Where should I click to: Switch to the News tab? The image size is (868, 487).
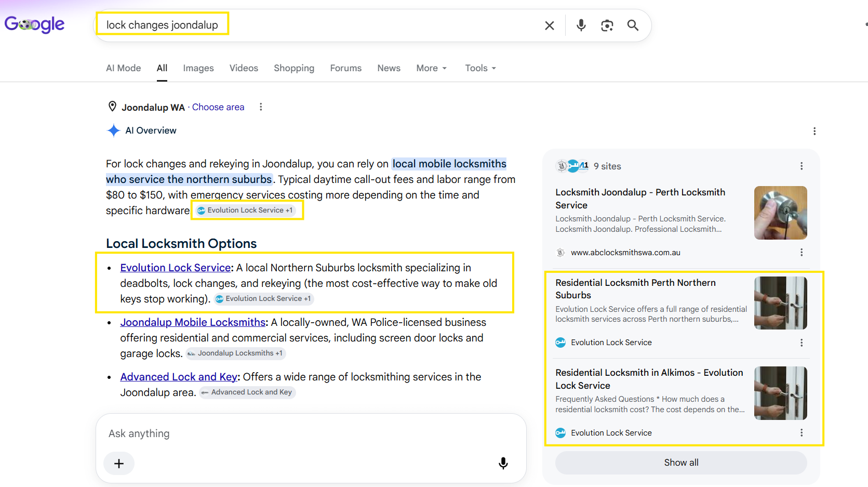(x=389, y=68)
